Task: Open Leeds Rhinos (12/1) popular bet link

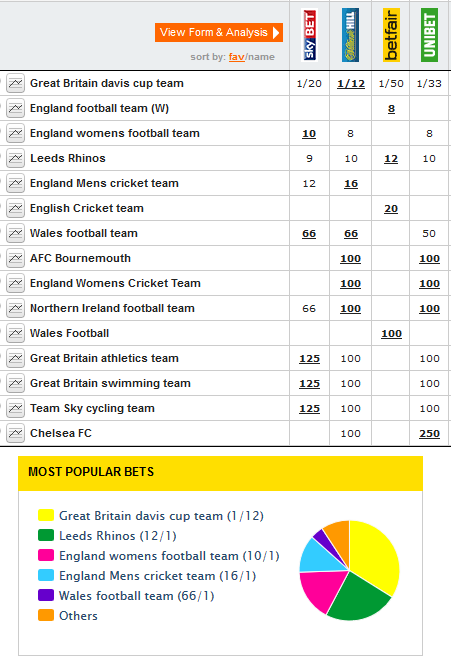Action: 117,536
